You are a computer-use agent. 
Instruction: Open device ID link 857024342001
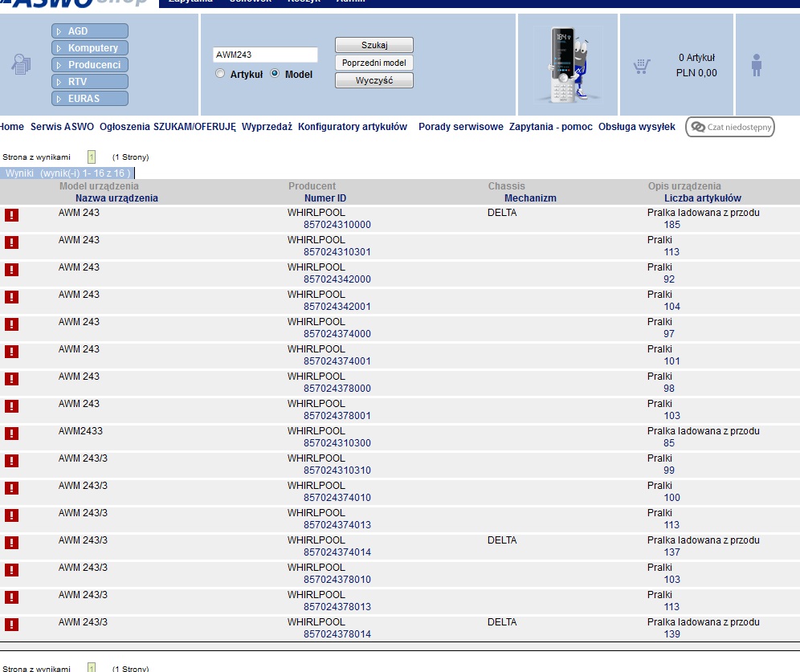tap(337, 307)
